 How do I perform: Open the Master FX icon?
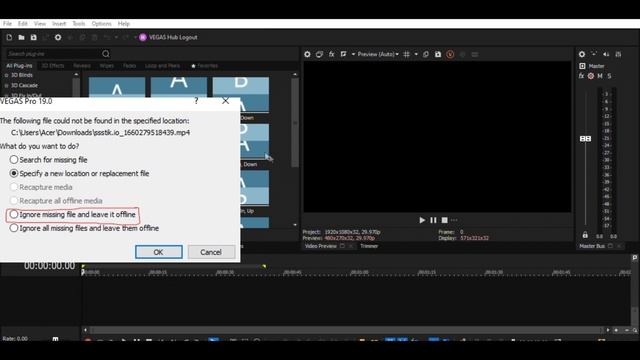pyautogui.click(x=581, y=76)
